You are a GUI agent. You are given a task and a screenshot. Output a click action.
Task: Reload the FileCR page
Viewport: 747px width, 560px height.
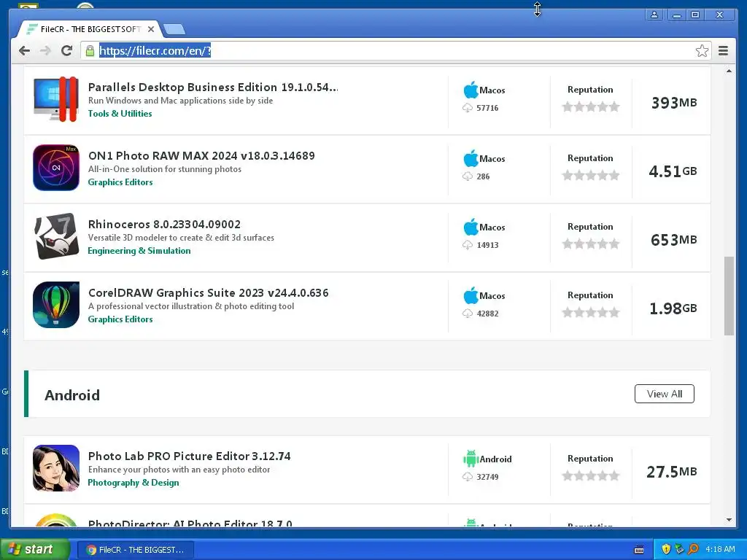66,50
